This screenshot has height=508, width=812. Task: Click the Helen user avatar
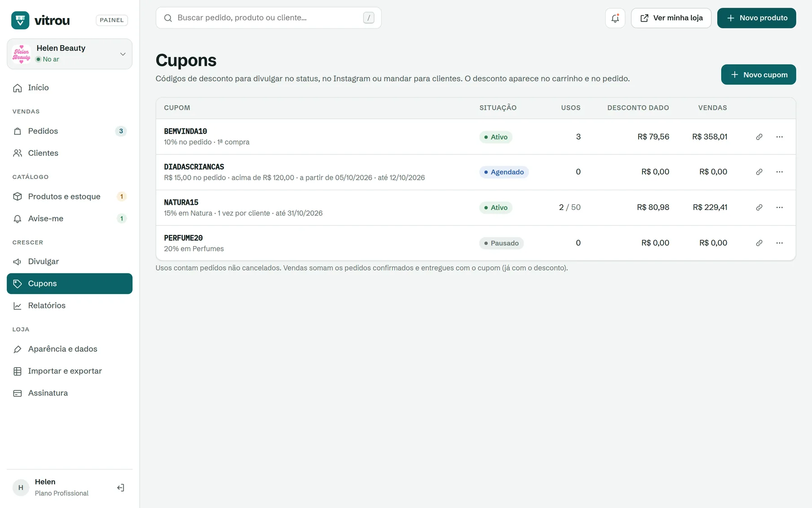point(21,488)
